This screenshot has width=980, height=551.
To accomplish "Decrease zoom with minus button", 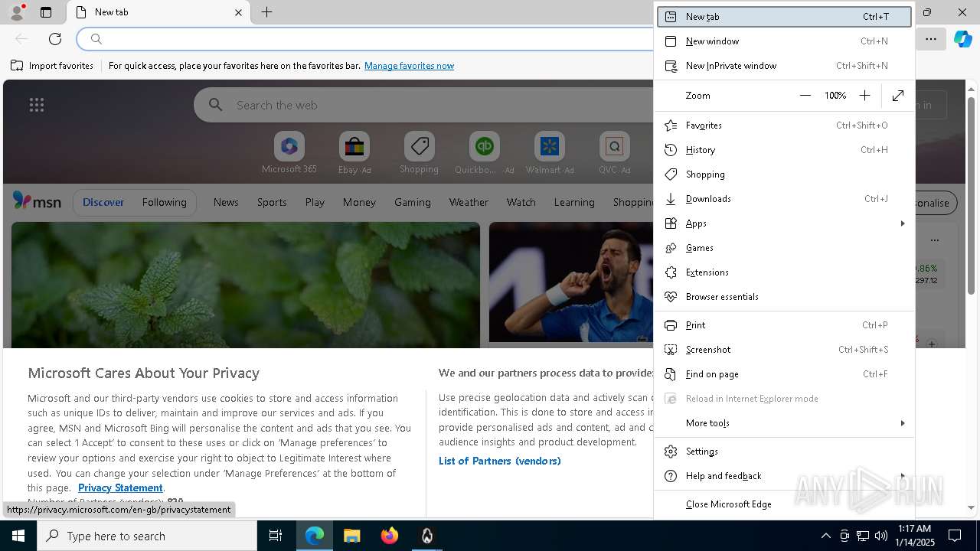I will 805,96.
